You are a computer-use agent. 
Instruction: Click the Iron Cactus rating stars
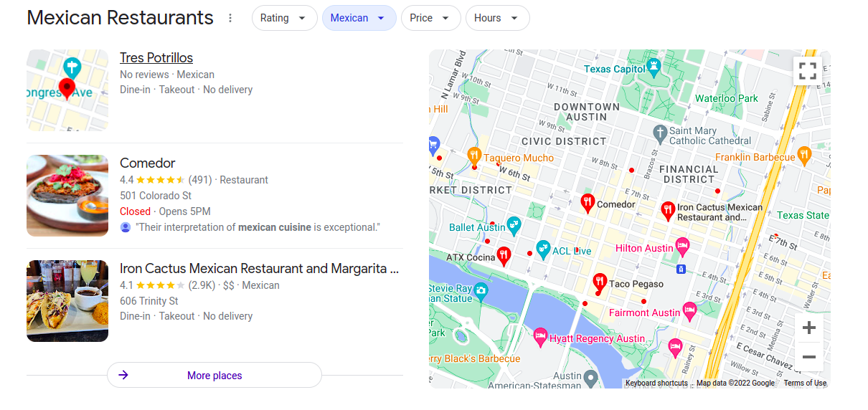(x=160, y=285)
